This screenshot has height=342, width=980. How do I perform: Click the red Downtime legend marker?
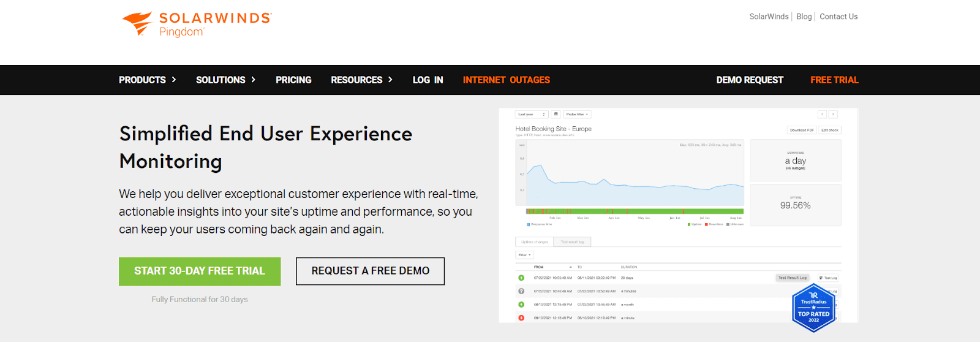[706, 224]
